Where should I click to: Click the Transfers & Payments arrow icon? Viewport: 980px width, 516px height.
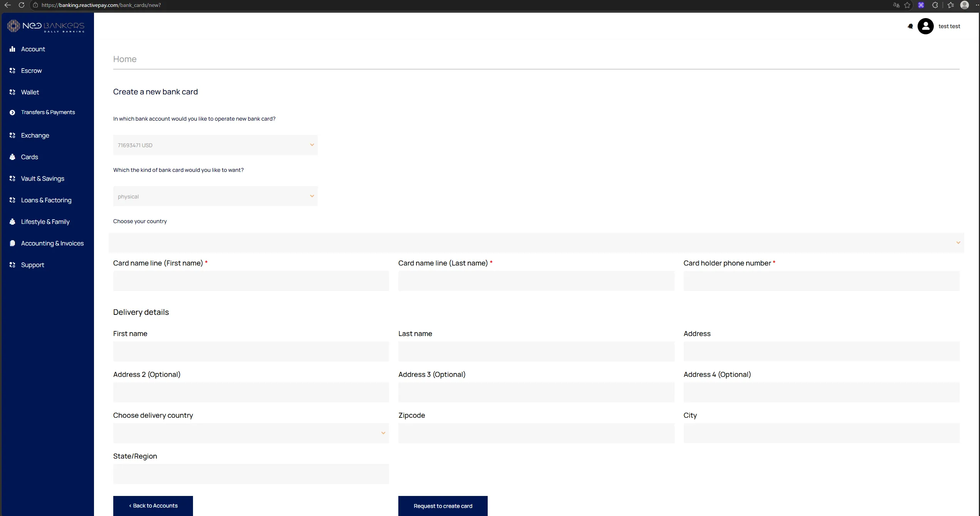coord(12,113)
